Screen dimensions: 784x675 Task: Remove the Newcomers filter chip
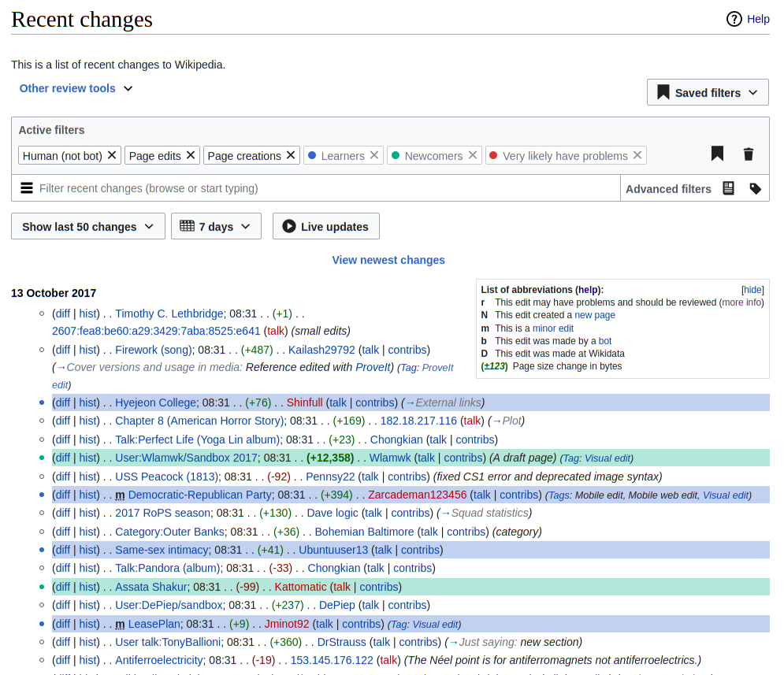tap(473, 155)
